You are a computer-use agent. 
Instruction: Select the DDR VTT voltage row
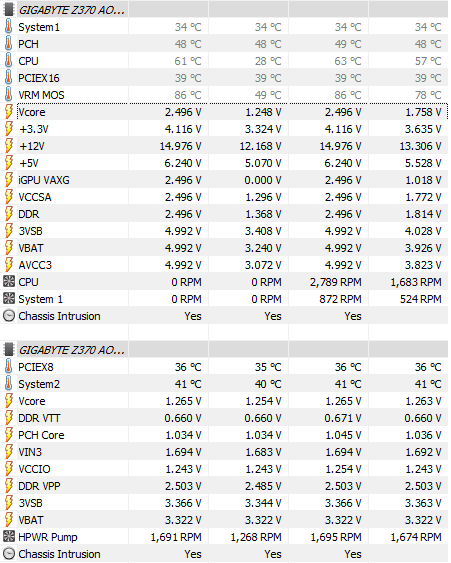coord(226,418)
